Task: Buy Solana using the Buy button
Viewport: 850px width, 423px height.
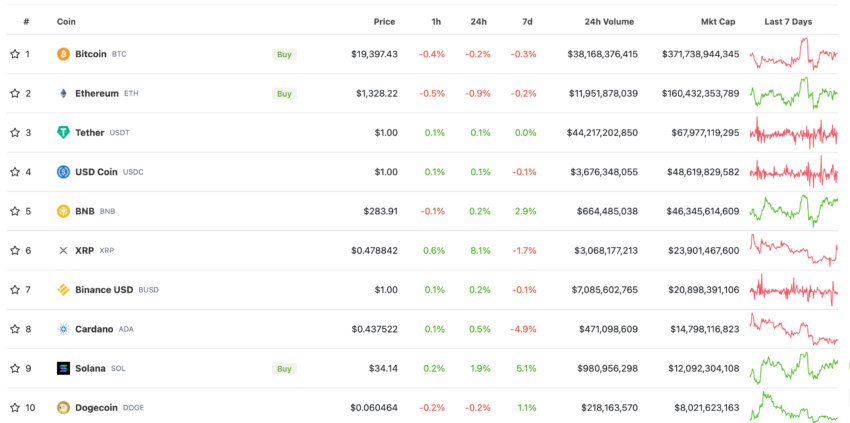Action: [284, 368]
